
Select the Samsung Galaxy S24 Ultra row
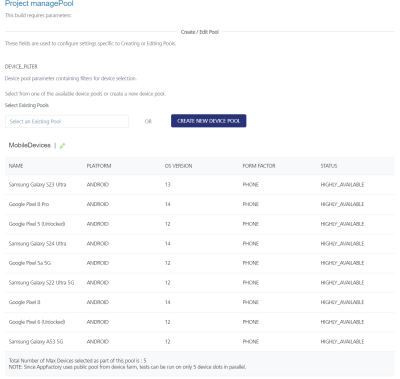pos(200,244)
